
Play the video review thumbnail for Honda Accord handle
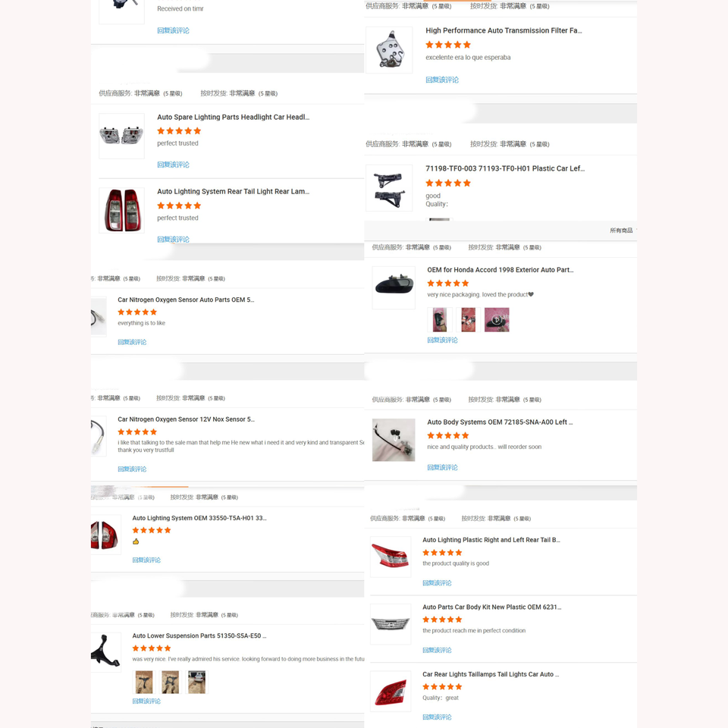pyautogui.click(x=497, y=319)
